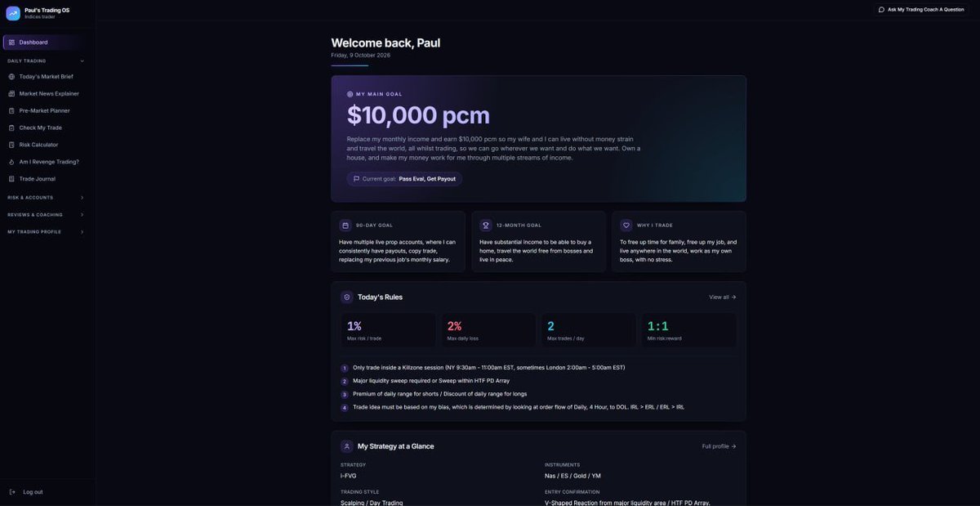Screen dimensions: 980x506
Task: Click the Today's Market Brief globe icon
Action: (x=11, y=77)
